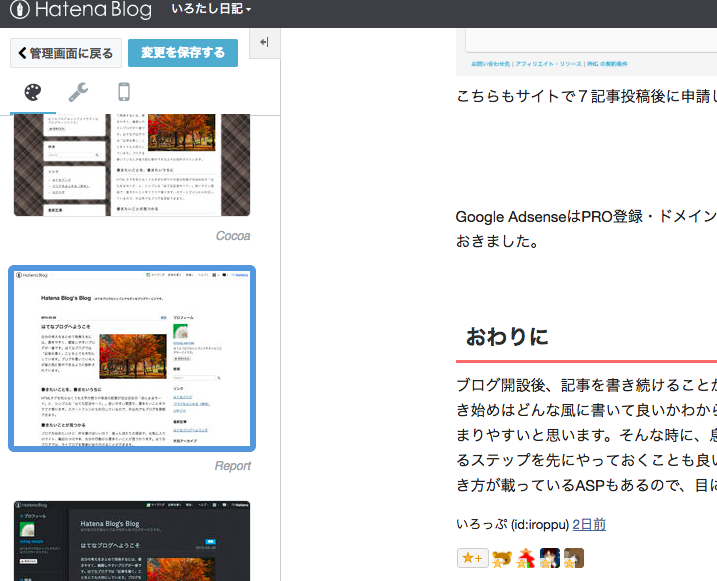Image resolution: width=717 pixels, height=581 pixels.
Task: Click the Cocoa theme name label
Action: tap(233, 236)
